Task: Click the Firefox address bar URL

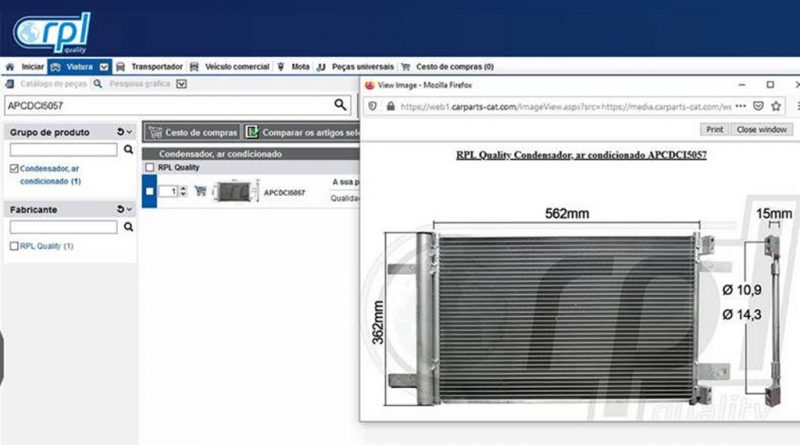Action: tap(565, 107)
